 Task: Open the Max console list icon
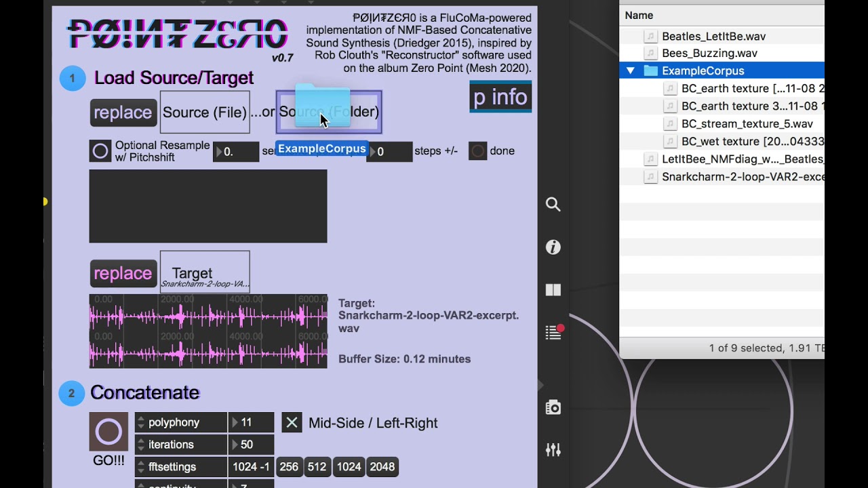pos(554,332)
